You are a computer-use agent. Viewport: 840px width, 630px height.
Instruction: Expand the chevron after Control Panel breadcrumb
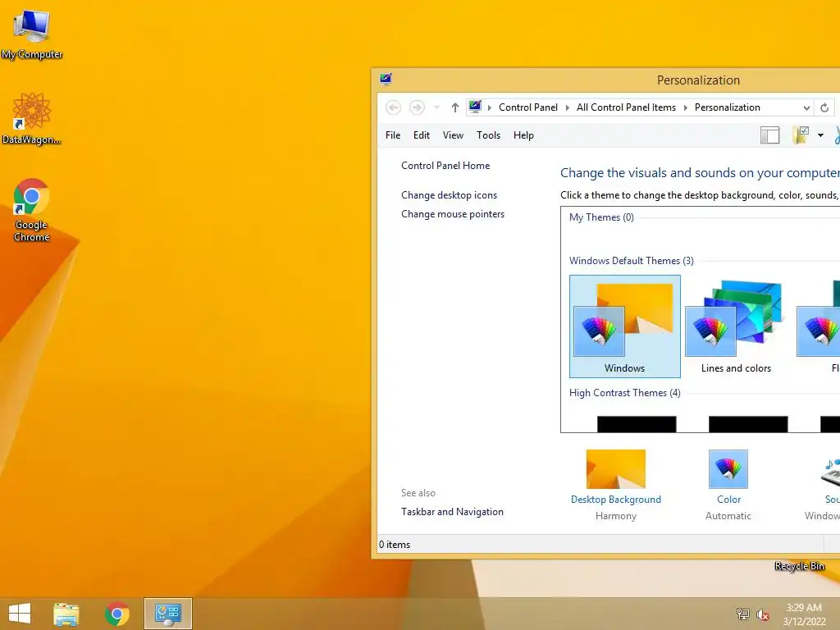(568, 107)
